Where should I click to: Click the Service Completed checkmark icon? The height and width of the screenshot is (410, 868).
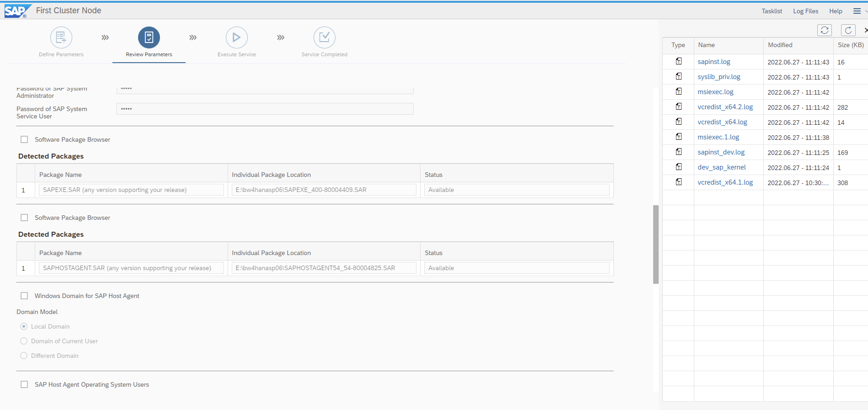pos(325,37)
